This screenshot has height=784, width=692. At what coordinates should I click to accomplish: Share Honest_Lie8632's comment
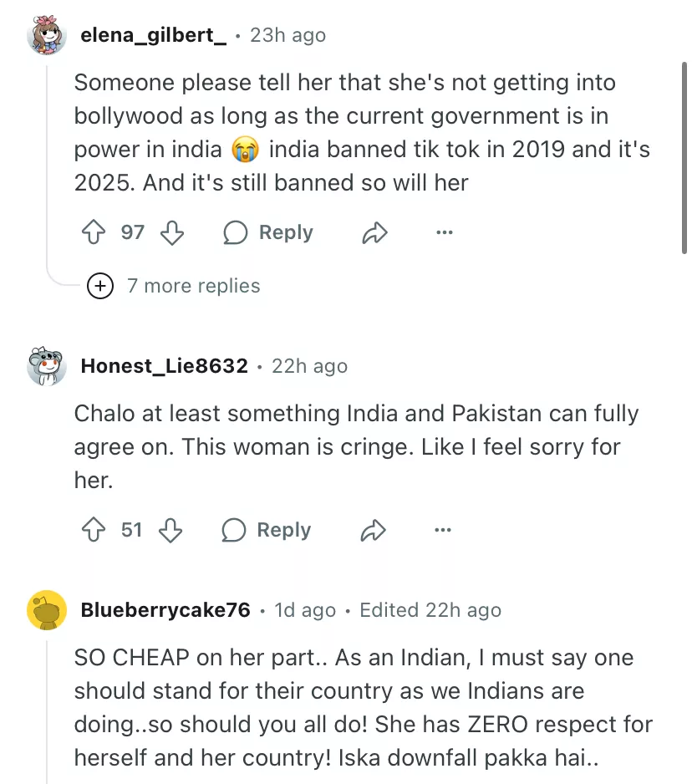coord(373,530)
